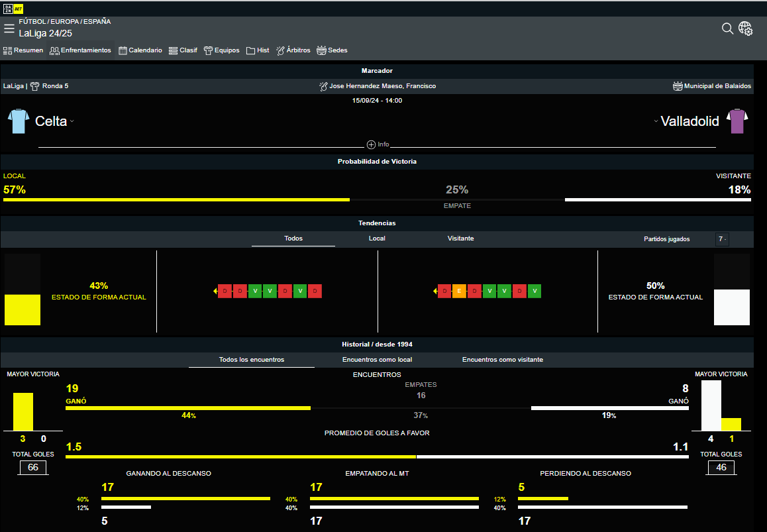Click the stadium icon beside Municipal de Balaidos

(x=678, y=86)
